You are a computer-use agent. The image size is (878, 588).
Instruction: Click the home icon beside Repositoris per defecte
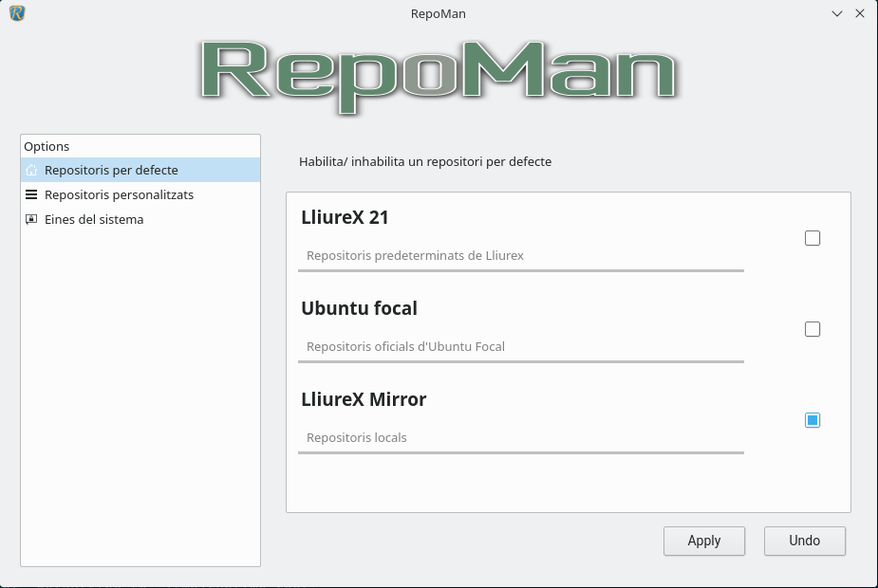click(x=31, y=170)
